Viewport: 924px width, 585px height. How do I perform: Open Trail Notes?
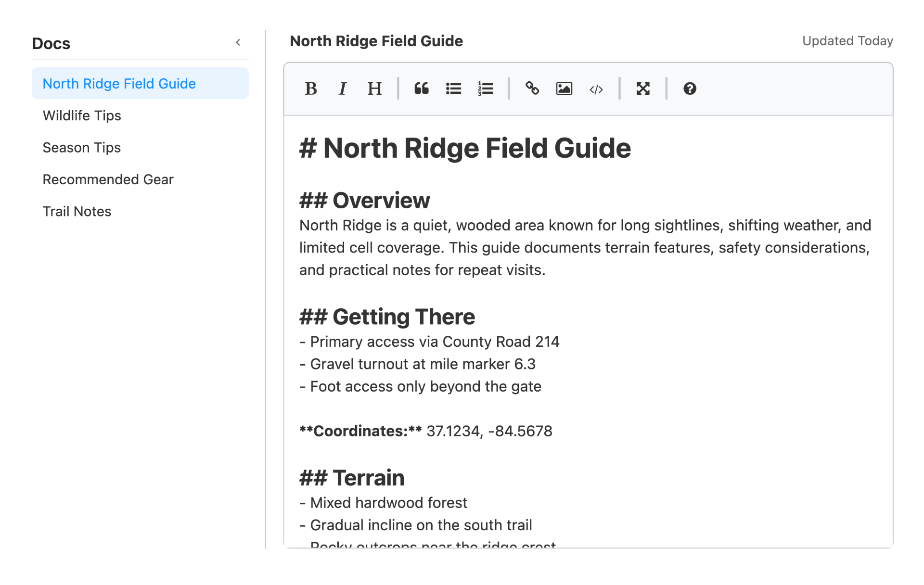pyautogui.click(x=77, y=211)
